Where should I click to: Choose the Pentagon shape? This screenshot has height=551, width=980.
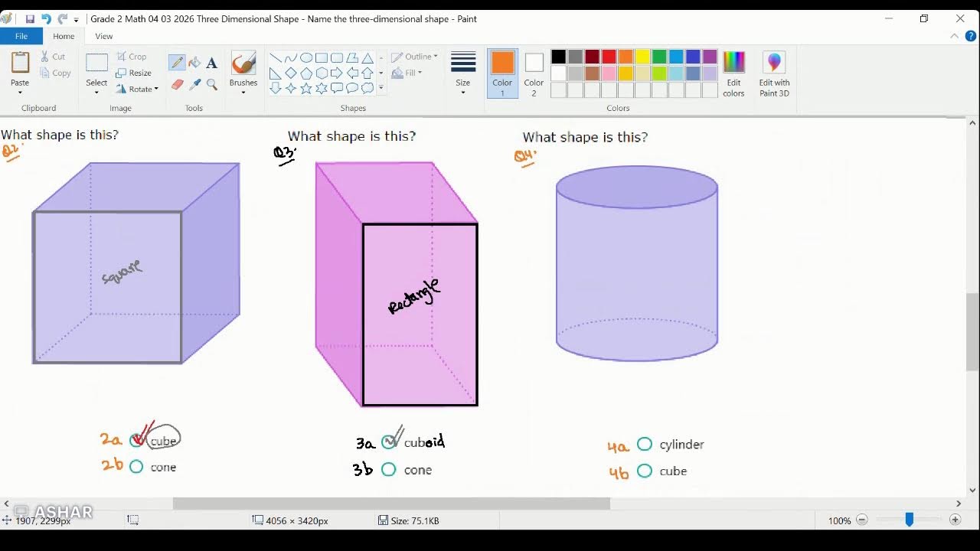(x=306, y=73)
